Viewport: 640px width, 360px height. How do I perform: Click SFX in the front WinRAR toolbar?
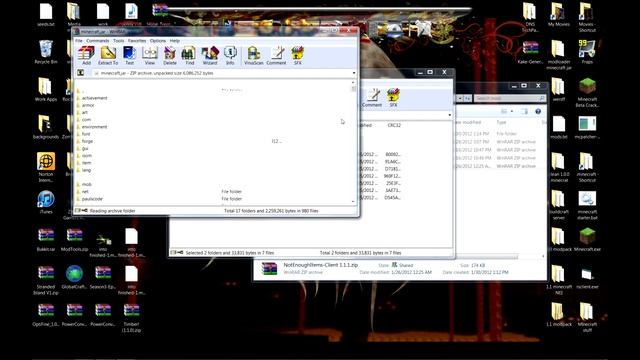click(x=298, y=56)
